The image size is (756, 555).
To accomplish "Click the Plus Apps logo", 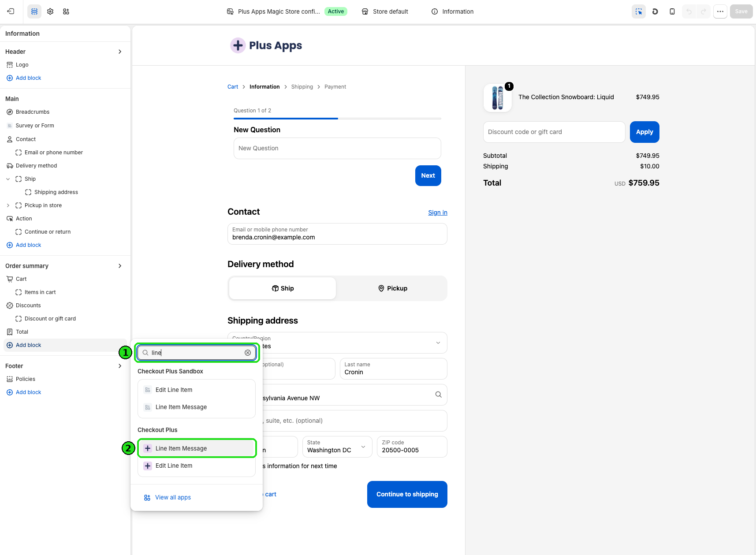I will (x=266, y=45).
